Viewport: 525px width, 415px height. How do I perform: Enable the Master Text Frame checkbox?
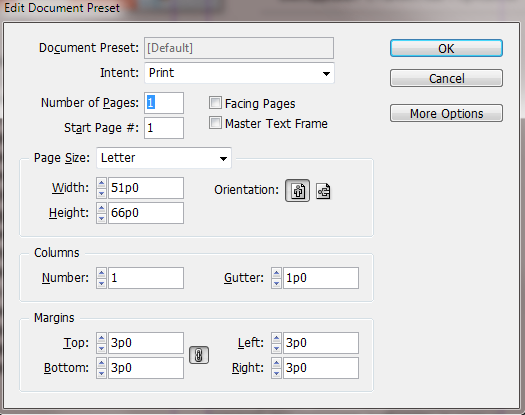pos(215,123)
